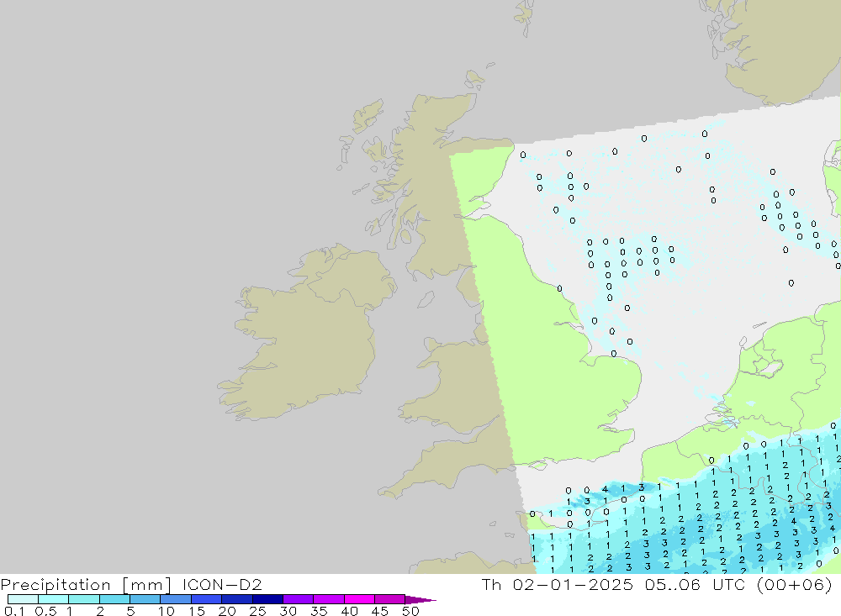Screen dimensions: 841x616
Task: Click the over-50 arrow tip of legend
Action: 420,600
